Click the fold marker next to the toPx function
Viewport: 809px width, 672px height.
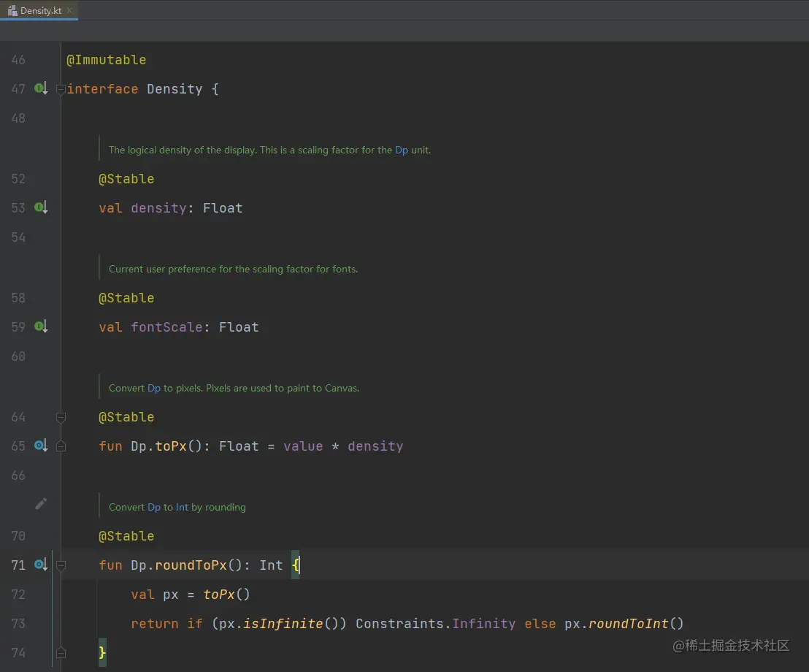click(61, 446)
